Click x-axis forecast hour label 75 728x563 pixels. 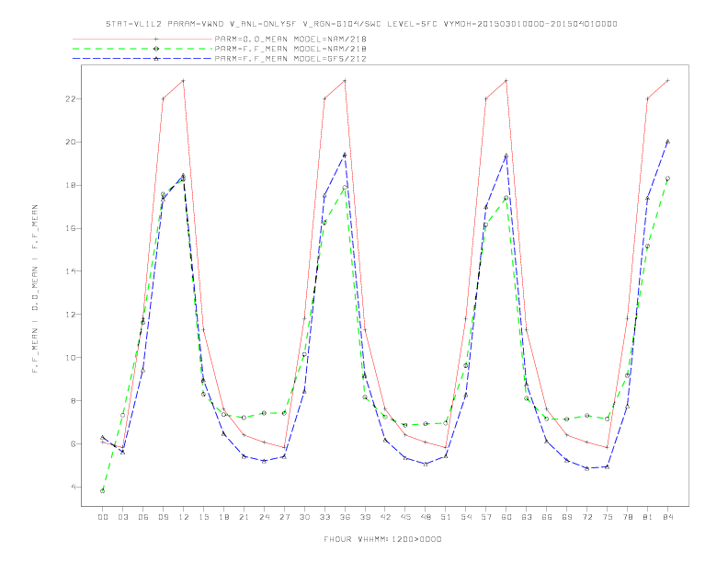[608, 517]
